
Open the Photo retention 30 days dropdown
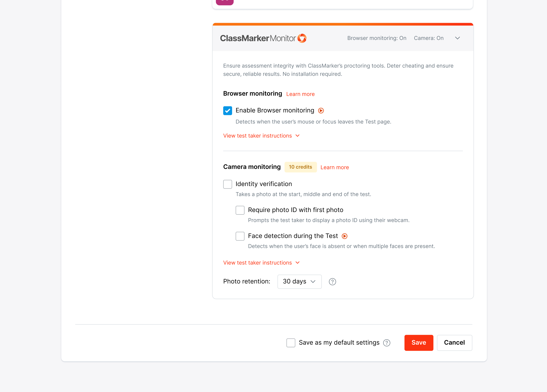pos(299,282)
